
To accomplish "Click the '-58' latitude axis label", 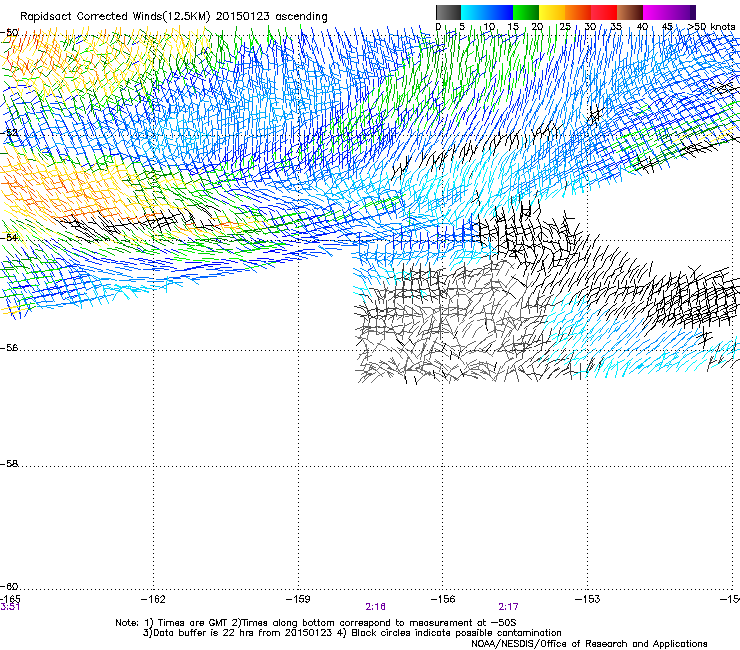I will (x=10, y=464).
